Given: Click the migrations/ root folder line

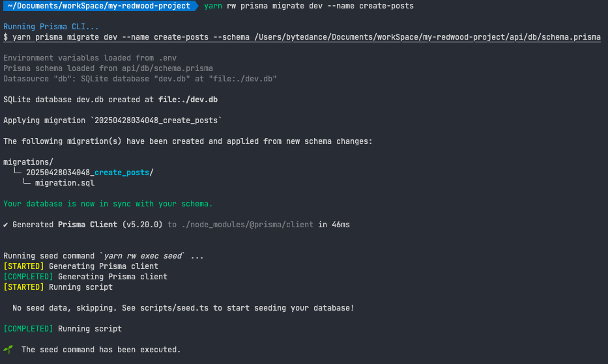Looking at the screenshot, I should click(28, 162).
